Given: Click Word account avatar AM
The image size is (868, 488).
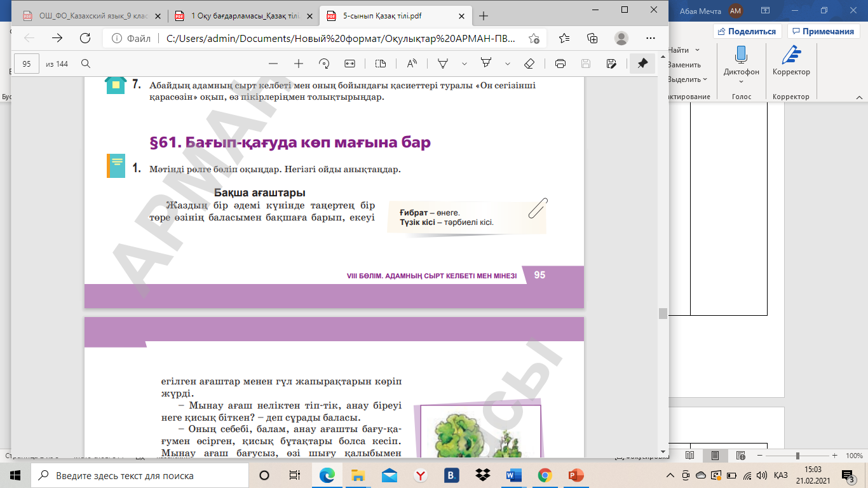Looking at the screenshot, I should point(736,10).
